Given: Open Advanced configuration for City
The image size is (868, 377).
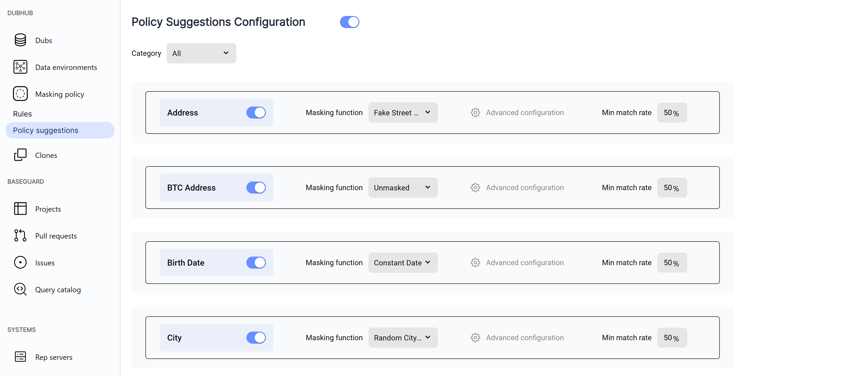Looking at the screenshot, I should tap(517, 338).
